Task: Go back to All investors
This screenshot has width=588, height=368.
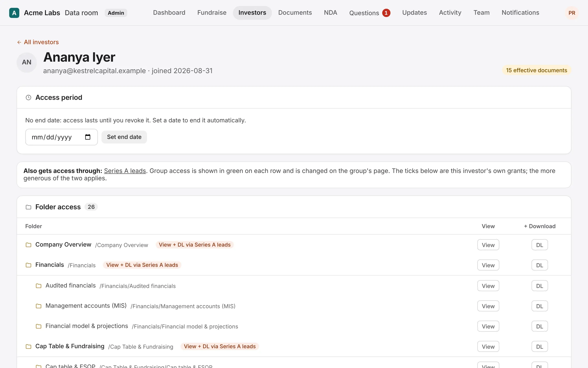Action: coord(38,42)
